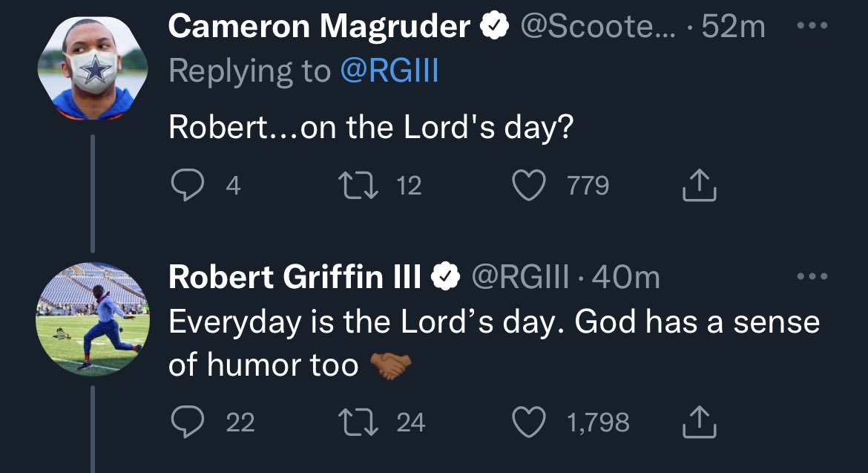Click the @RGIII link after "Replying to"

point(389,71)
